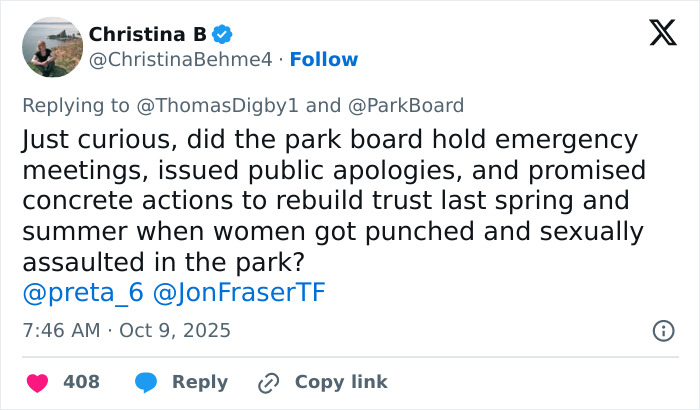Follow Christina B
The height and width of the screenshot is (410, 700).
pyautogui.click(x=323, y=60)
